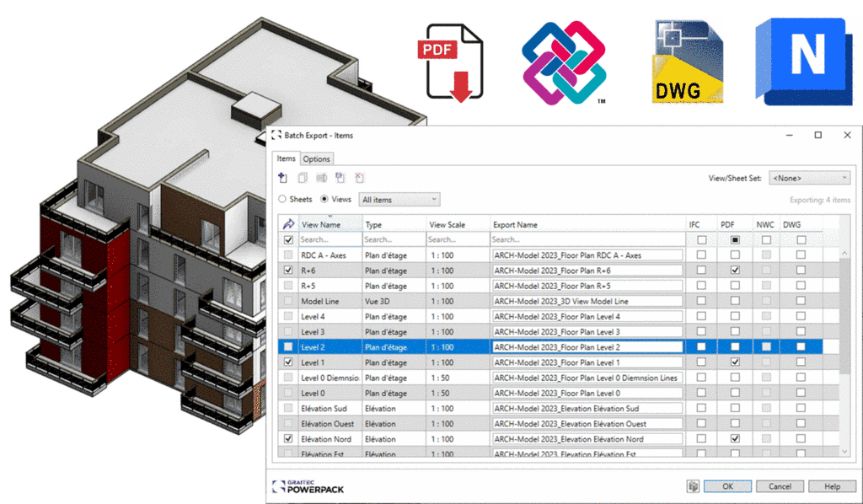The height and width of the screenshot is (504, 863).
Task: Toggle the IFC column header filter checkbox
Action: (702, 240)
